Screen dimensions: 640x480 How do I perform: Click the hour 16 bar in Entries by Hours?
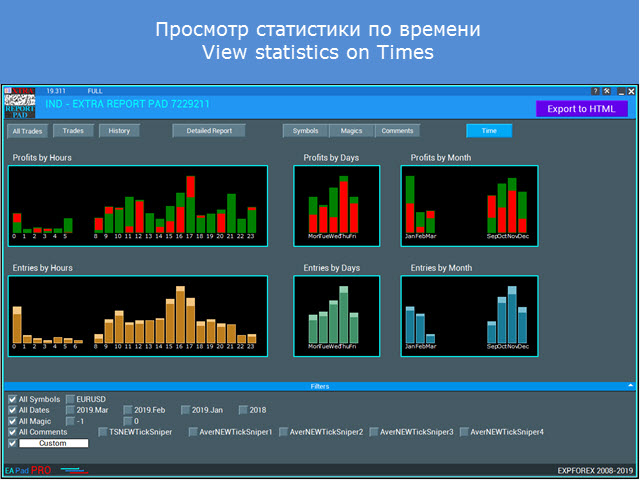tap(180, 314)
